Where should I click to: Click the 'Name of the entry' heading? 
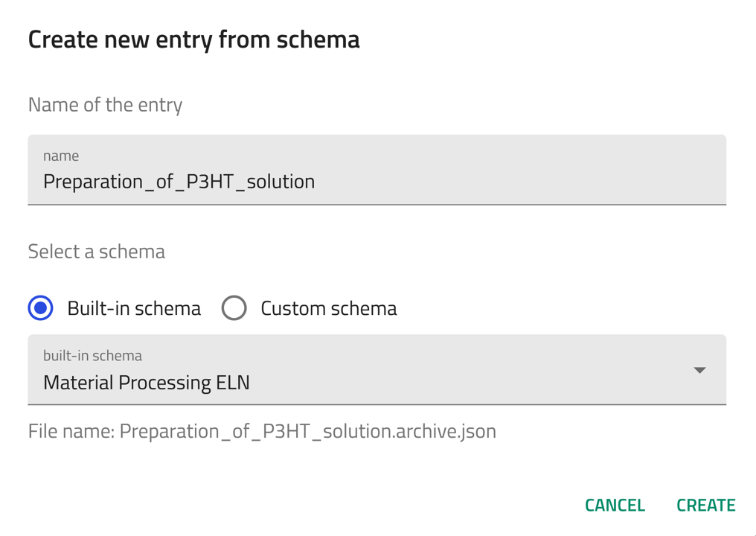[x=105, y=105]
